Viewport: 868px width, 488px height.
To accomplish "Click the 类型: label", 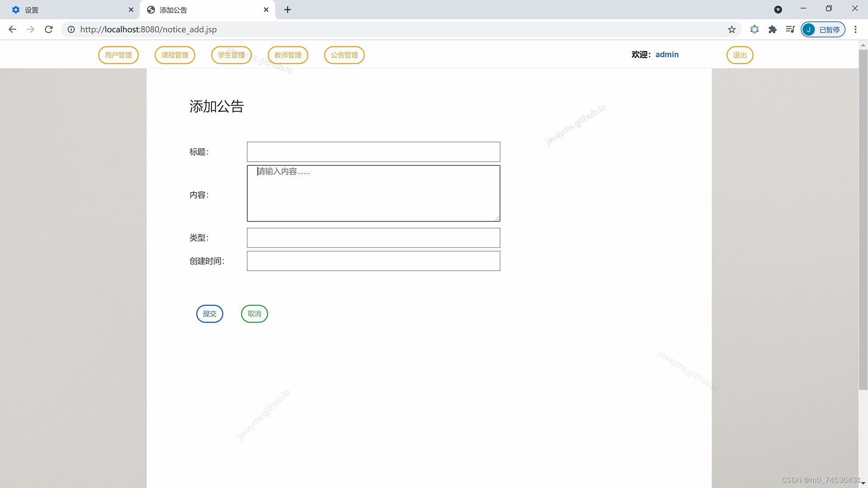I will click(x=199, y=238).
